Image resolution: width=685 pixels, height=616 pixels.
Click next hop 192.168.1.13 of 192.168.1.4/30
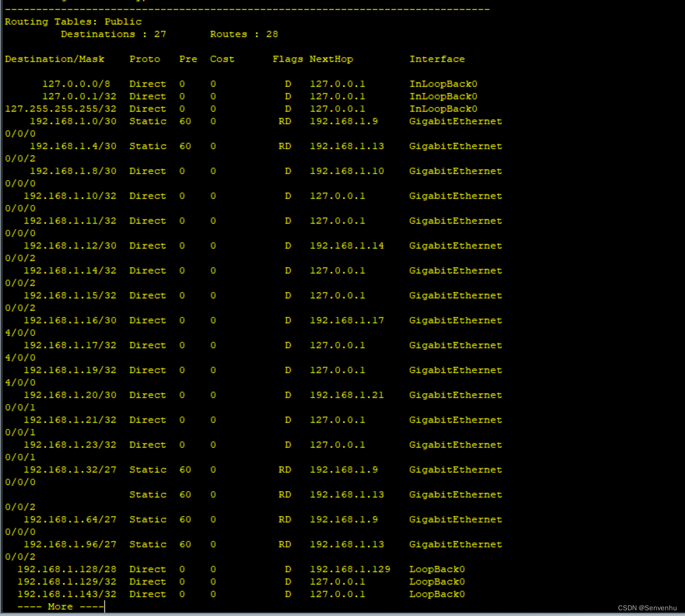point(347,146)
